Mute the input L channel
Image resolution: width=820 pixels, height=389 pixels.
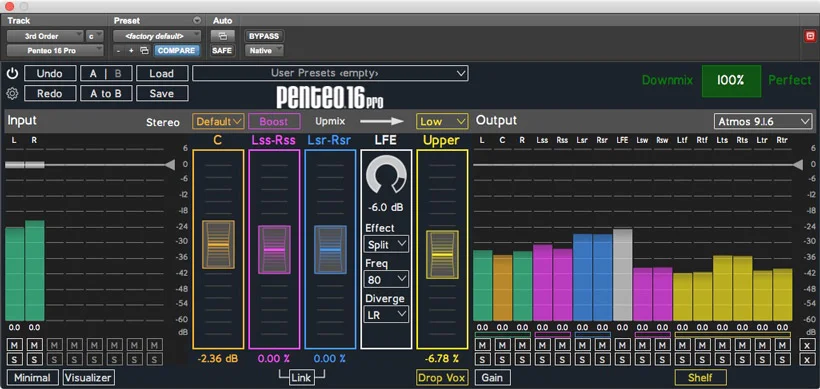(14, 345)
